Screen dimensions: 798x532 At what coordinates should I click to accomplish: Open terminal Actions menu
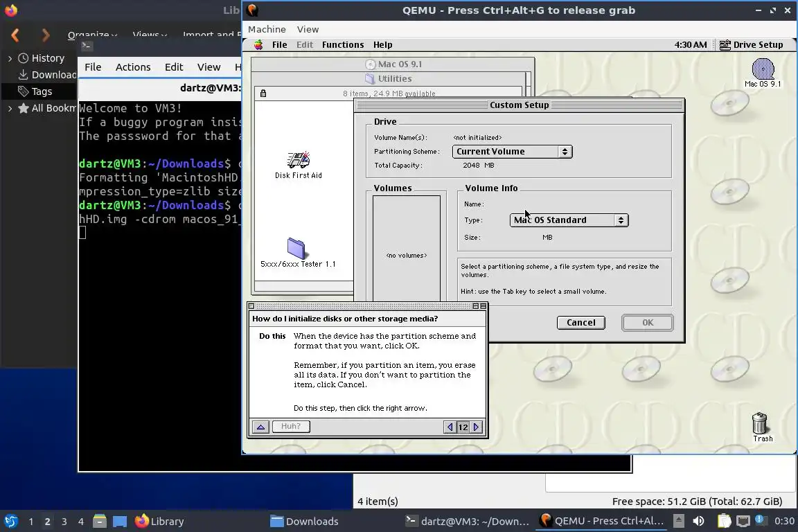(x=133, y=67)
